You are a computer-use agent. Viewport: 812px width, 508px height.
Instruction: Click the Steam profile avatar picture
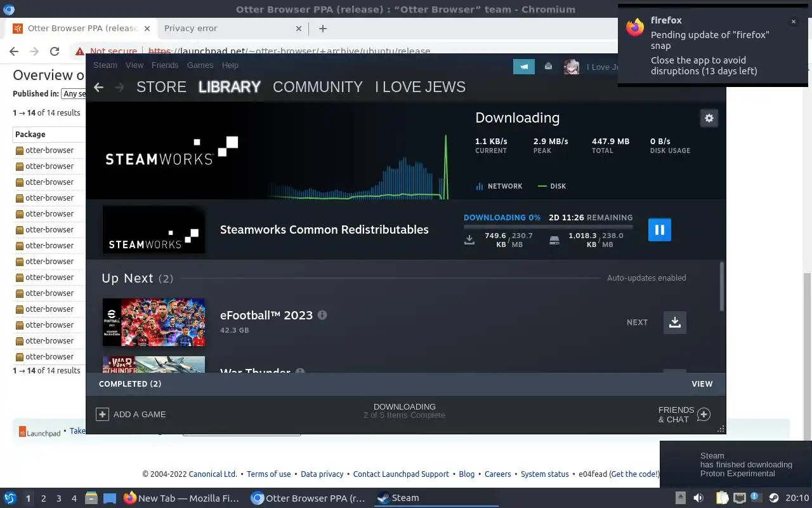(572, 67)
